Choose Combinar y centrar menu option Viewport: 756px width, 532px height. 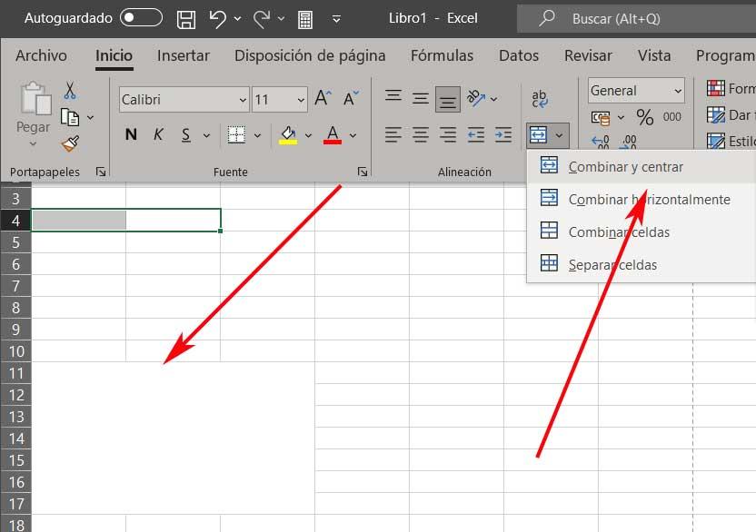pos(642,167)
